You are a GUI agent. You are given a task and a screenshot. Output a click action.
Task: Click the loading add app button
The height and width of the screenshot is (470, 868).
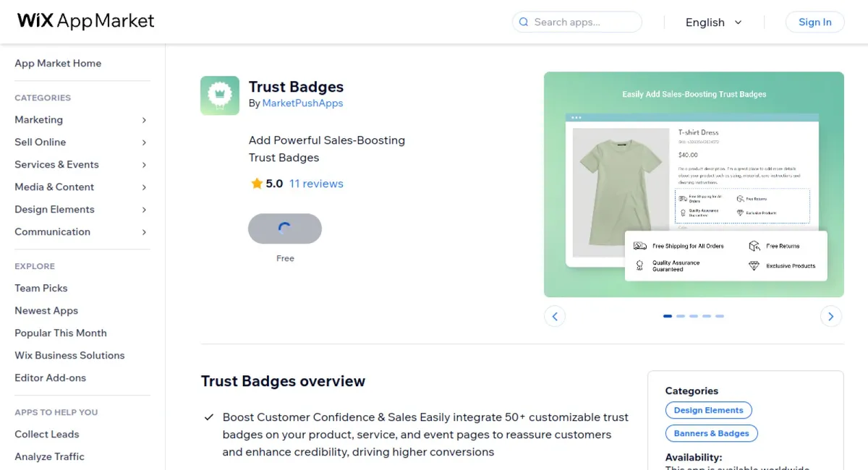pos(285,228)
